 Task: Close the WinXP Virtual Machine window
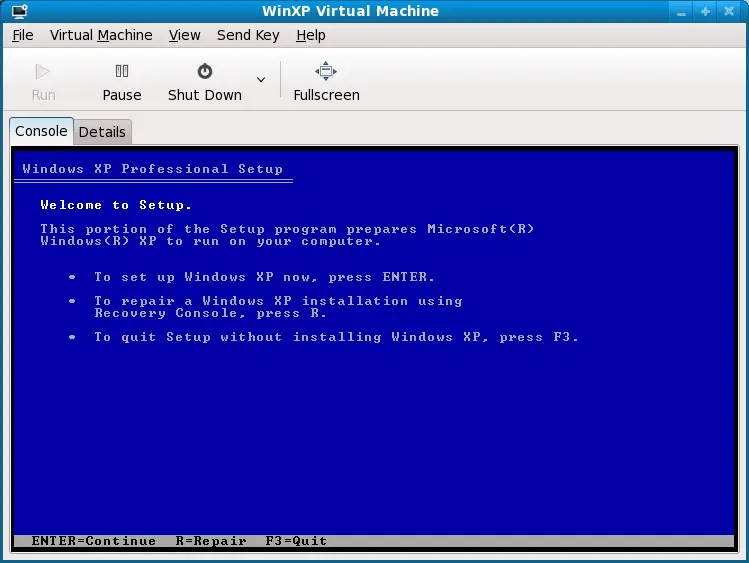pos(730,11)
